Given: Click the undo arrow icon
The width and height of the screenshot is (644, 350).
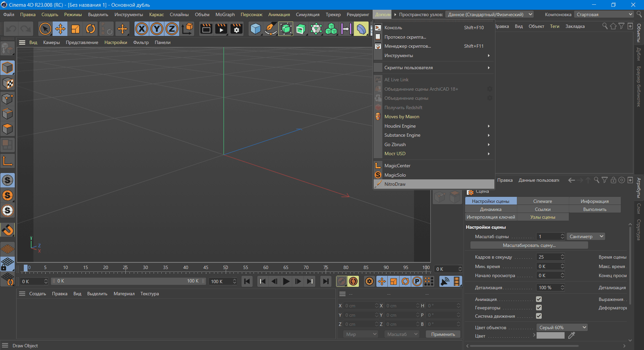Looking at the screenshot, I should (x=11, y=29).
